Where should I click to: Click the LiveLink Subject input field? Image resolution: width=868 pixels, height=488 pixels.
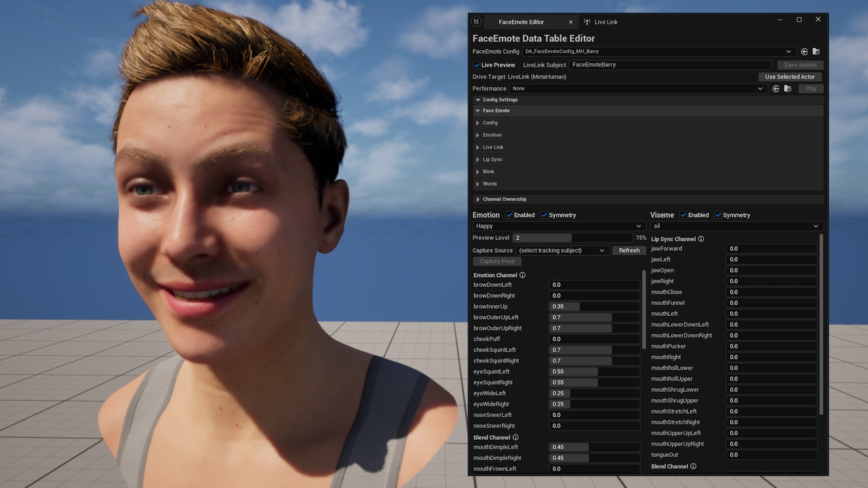tap(670, 65)
